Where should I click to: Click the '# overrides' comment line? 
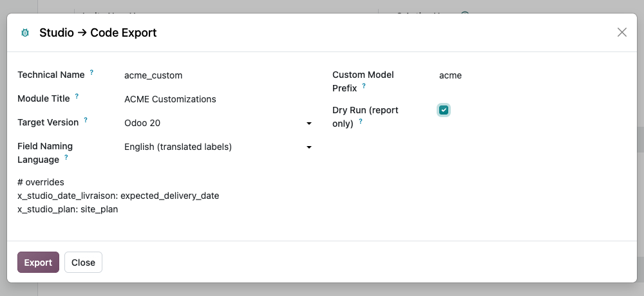(41, 182)
